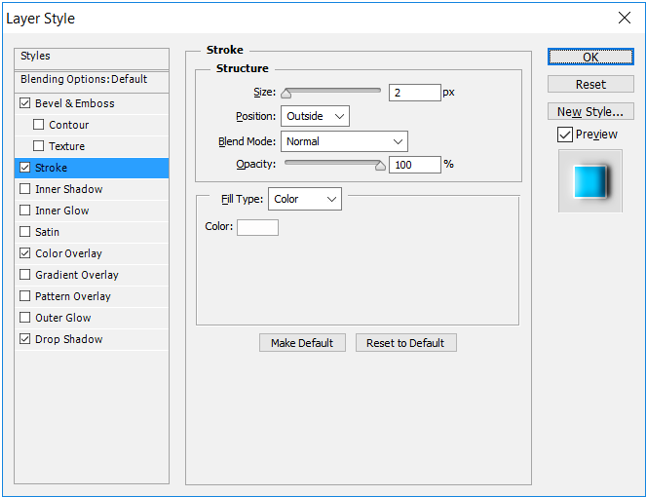
Task: Select the Gradient Overlay label
Action: [x=77, y=275]
